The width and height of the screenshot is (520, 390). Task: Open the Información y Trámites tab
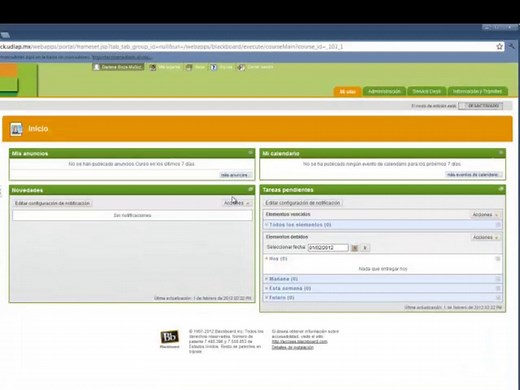coord(477,91)
